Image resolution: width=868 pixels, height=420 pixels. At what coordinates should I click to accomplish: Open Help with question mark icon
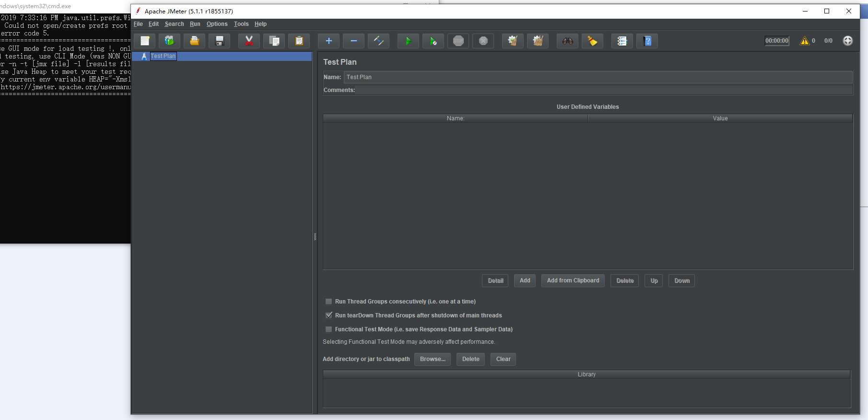[x=647, y=41]
